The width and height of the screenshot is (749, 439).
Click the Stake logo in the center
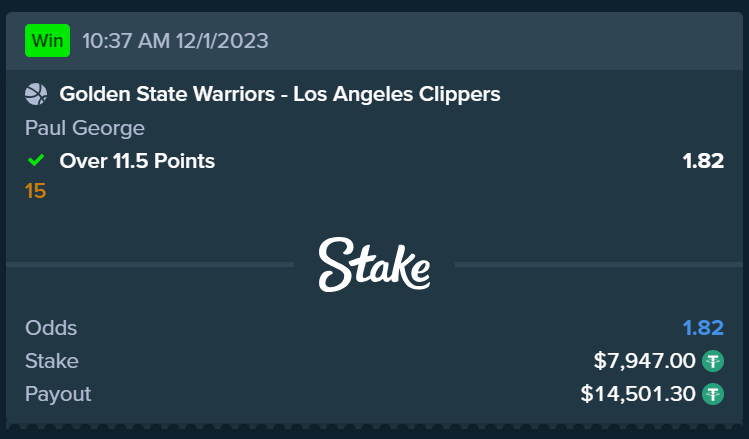click(x=374, y=265)
